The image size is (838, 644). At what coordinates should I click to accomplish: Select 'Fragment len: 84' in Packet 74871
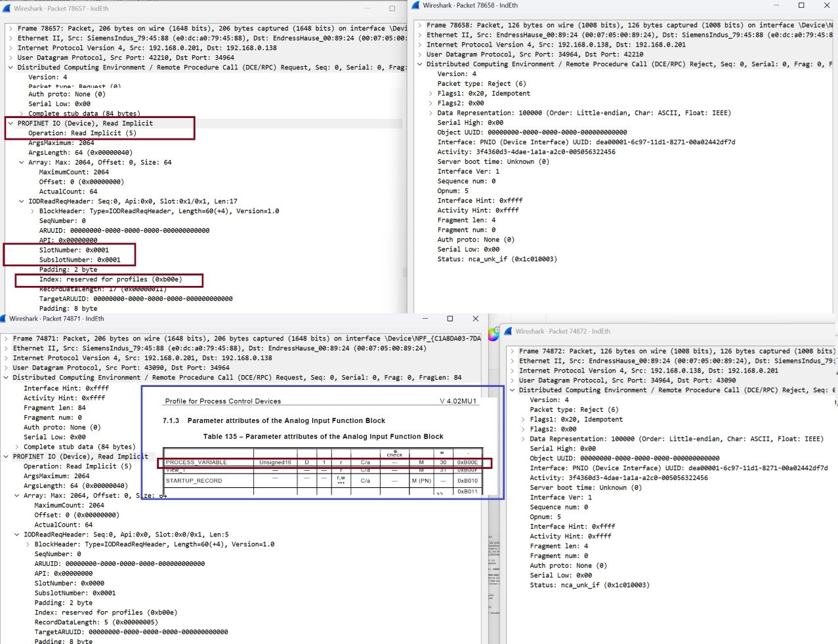tap(54, 408)
